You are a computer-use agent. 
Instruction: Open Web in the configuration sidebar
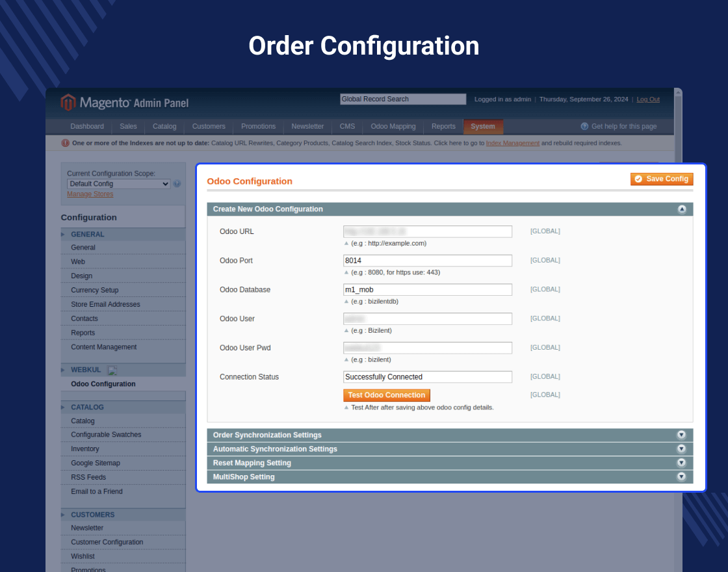point(78,262)
